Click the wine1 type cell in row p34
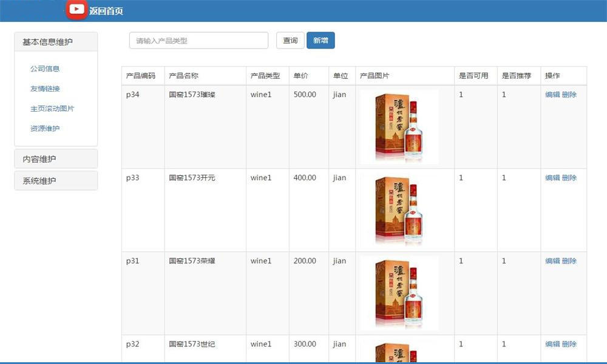This screenshot has height=364, width=607. [x=268, y=127]
